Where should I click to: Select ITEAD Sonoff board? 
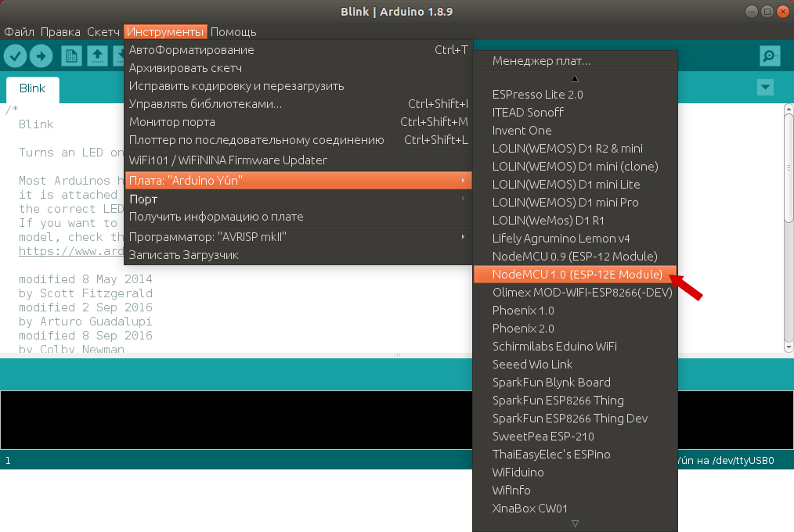[x=576, y=112]
